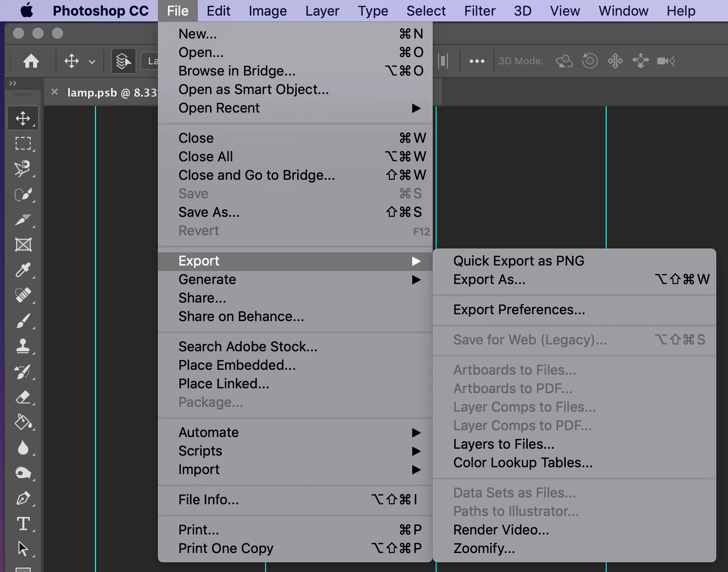Choose Quick Export as PNG
This screenshot has width=728, height=572.
[x=575, y=261]
